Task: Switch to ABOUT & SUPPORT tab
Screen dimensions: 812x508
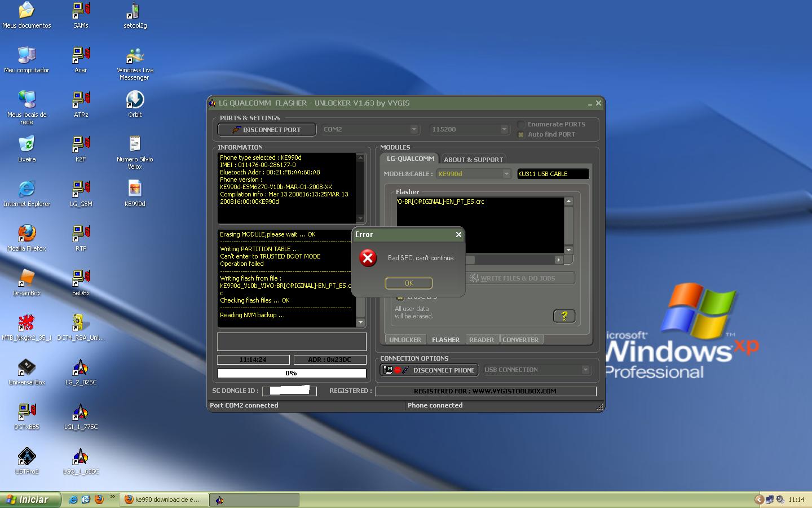Action: pyautogui.click(x=473, y=159)
